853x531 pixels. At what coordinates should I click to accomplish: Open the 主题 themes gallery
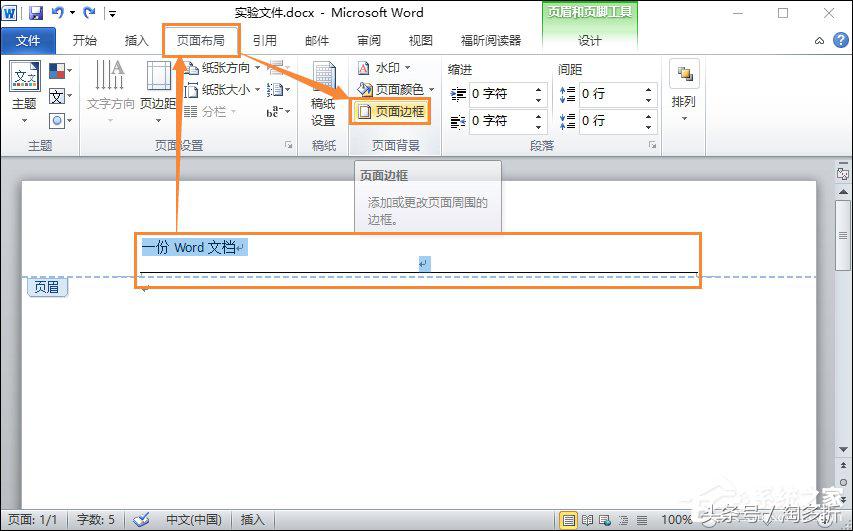[x=24, y=92]
